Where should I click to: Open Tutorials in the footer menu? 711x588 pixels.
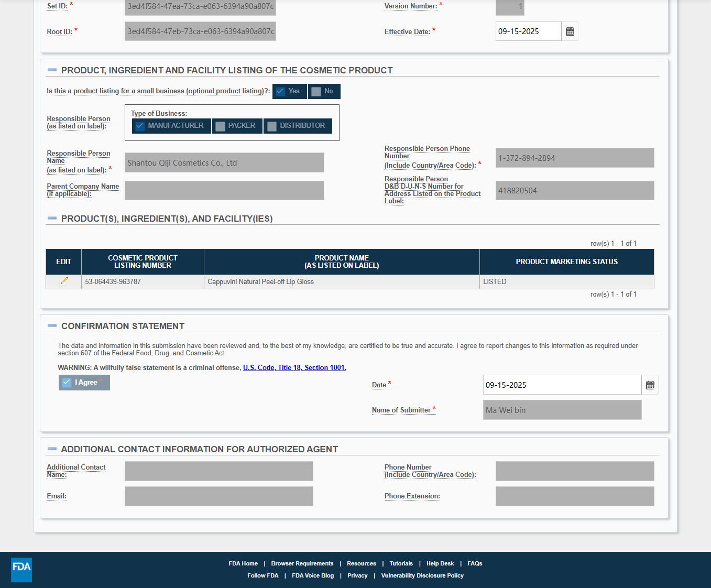tap(401, 564)
